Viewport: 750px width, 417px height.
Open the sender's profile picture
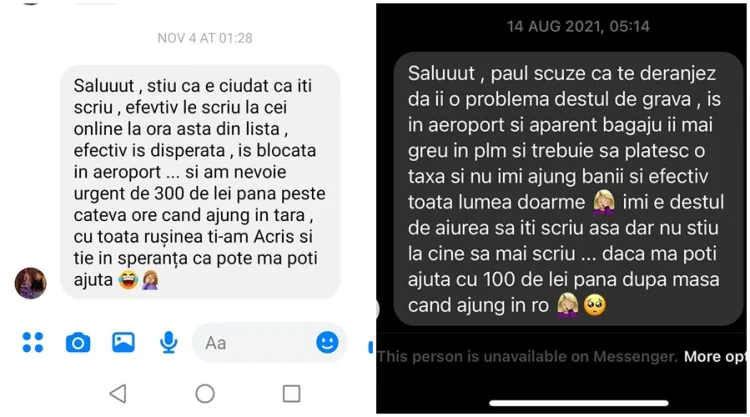[x=30, y=283]
